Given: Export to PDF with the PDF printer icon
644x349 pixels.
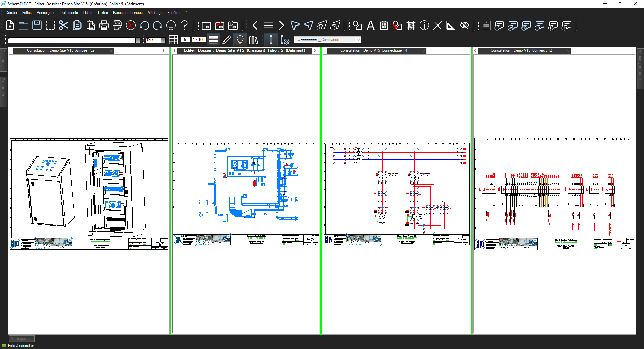Looking at the screenshot, I should 117,26.
